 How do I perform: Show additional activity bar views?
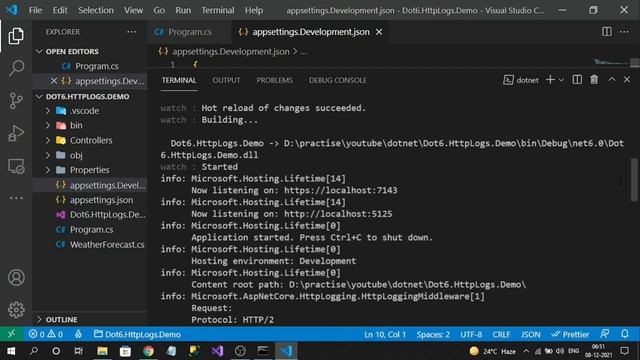[16, 198]
